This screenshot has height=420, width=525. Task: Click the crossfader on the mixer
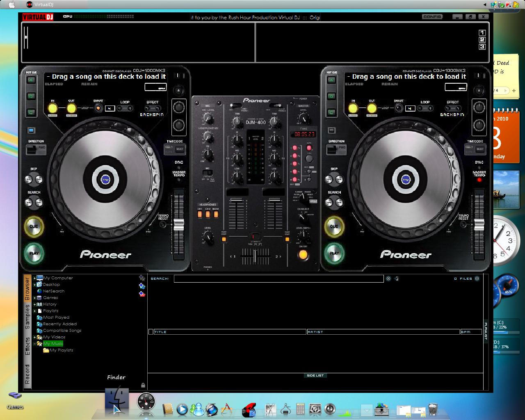(255, 256)
